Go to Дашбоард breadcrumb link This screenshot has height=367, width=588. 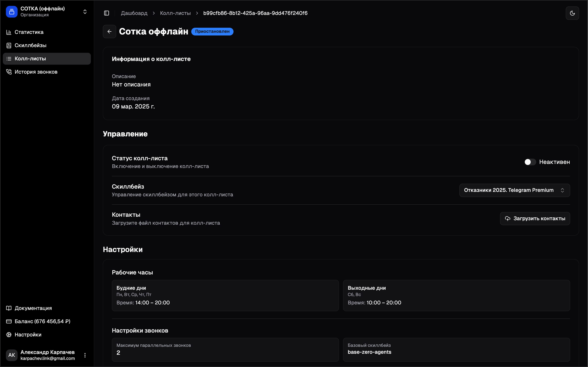[x=134, y=13]
